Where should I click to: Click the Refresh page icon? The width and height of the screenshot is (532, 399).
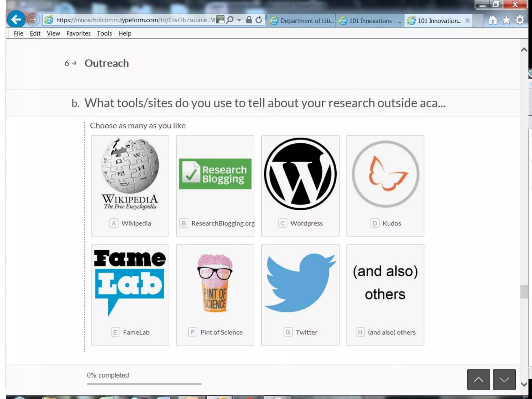(258, 20)
